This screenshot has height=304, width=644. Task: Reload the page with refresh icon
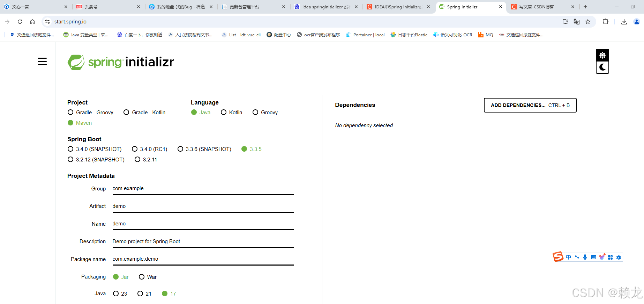20,22
